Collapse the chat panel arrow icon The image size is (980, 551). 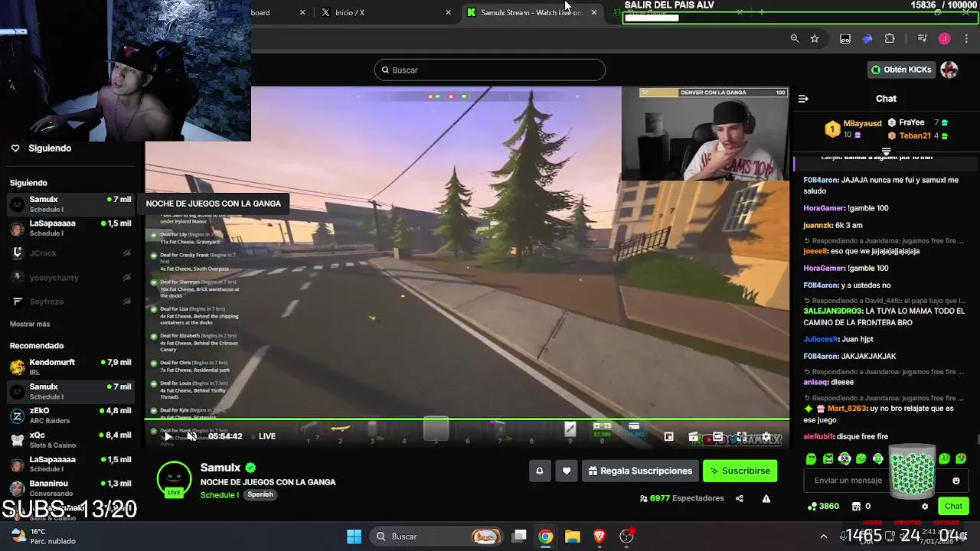(803, 99)
